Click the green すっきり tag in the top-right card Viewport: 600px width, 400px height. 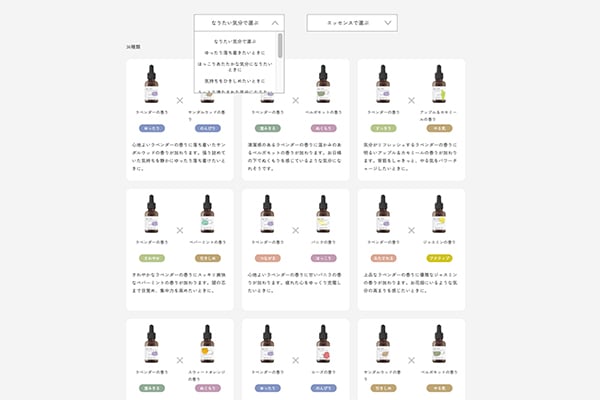click(382, 128)
